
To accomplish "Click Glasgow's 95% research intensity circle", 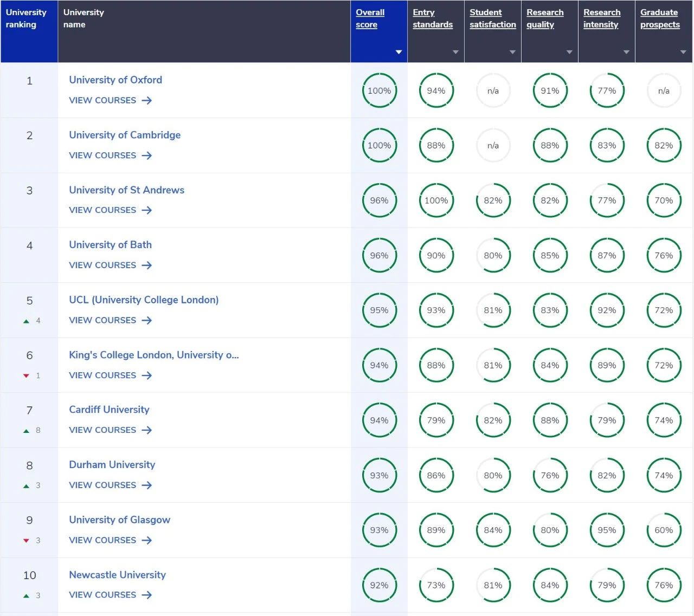I will coord(607,530).
